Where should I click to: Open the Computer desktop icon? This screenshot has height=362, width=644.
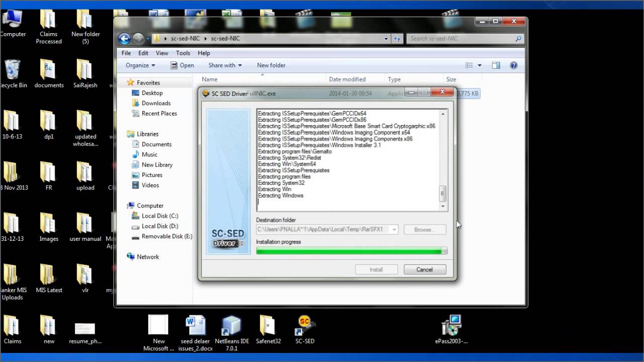[13, 23]
